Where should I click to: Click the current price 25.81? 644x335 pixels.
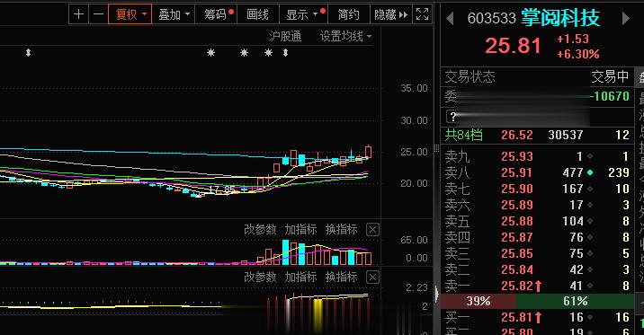(513, 45)
